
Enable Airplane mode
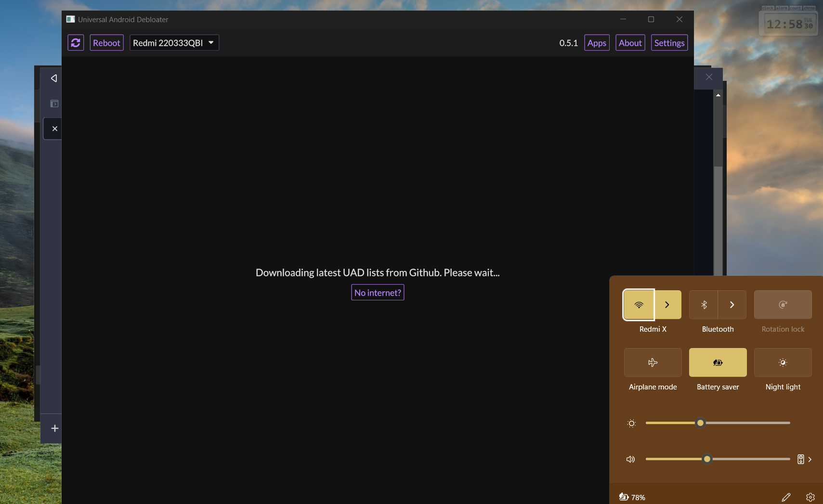pos(653,362)
